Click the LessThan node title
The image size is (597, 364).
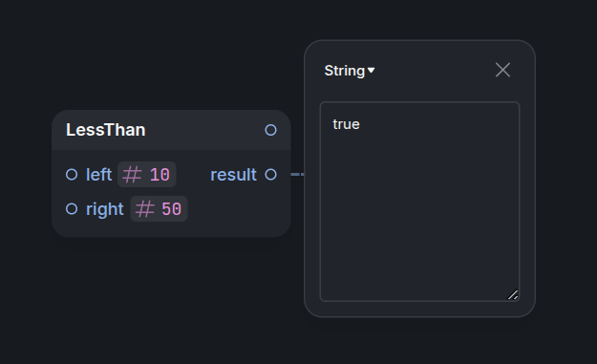(x=106, y=130)
